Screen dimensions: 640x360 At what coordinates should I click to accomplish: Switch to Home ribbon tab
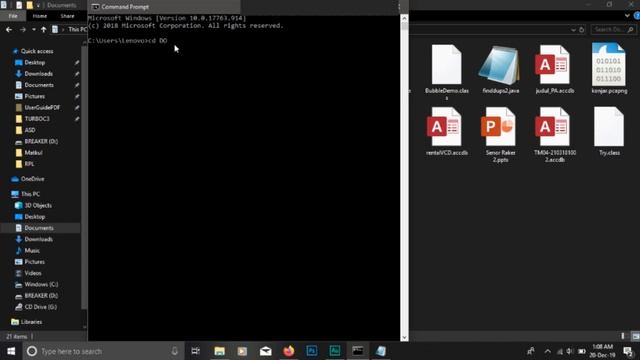point(40,16)
